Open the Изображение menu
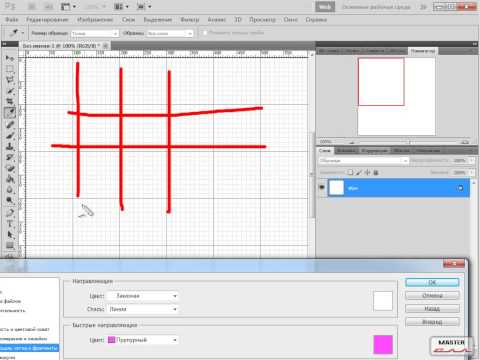This screenshot has height=360, width=480. click(95, 20)
